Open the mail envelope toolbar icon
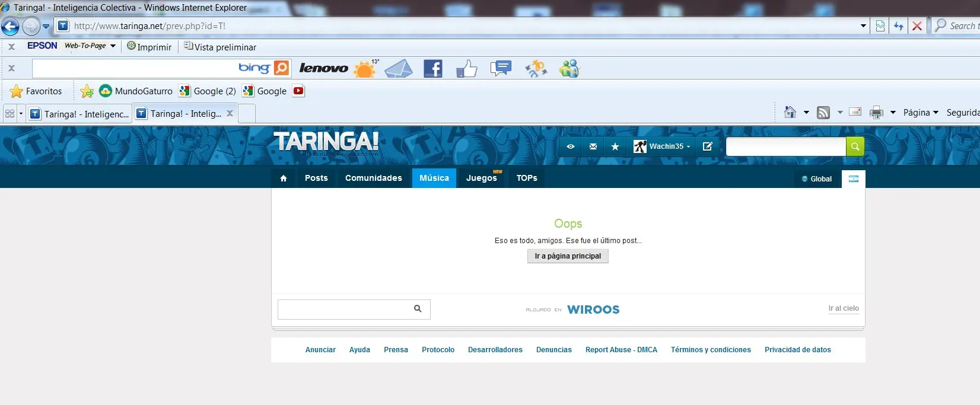980x405 pixels. [399, 69]
